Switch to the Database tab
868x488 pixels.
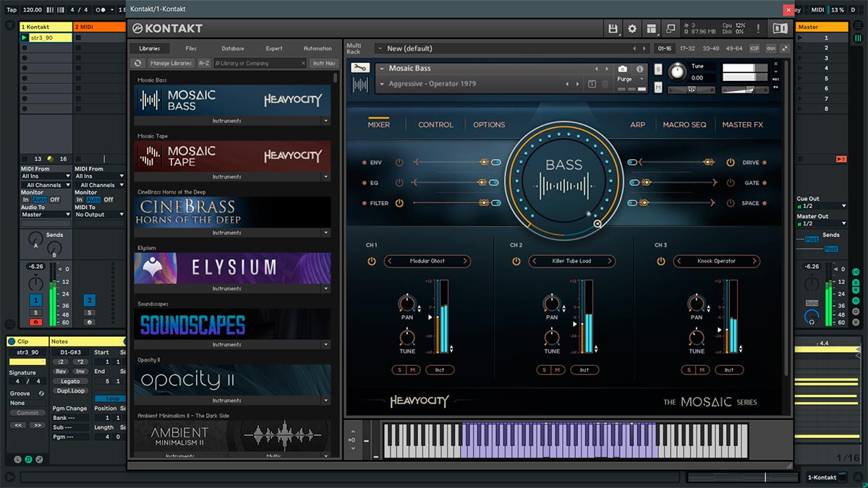(x=232, y=48)
